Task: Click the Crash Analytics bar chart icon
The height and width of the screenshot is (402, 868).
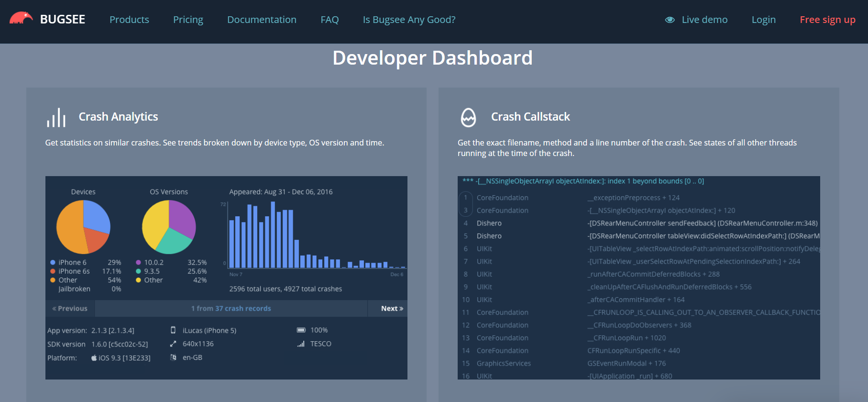Action: [56, 117]
